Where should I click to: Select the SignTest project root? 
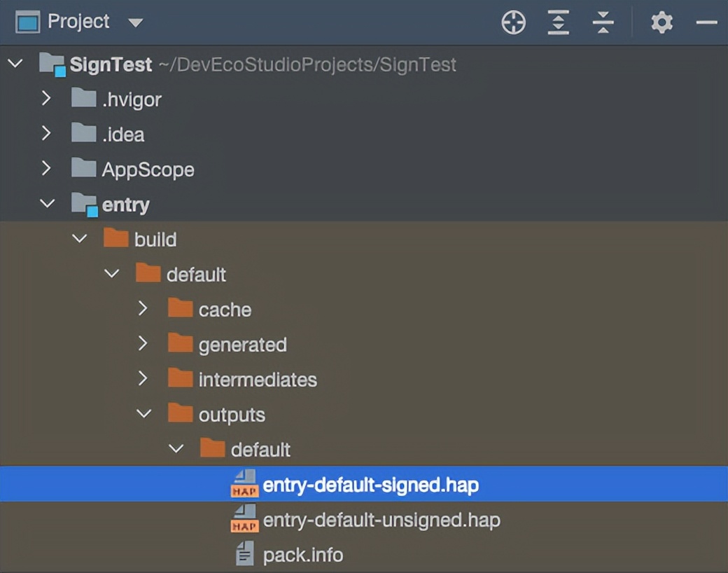[x=111, y=65]
